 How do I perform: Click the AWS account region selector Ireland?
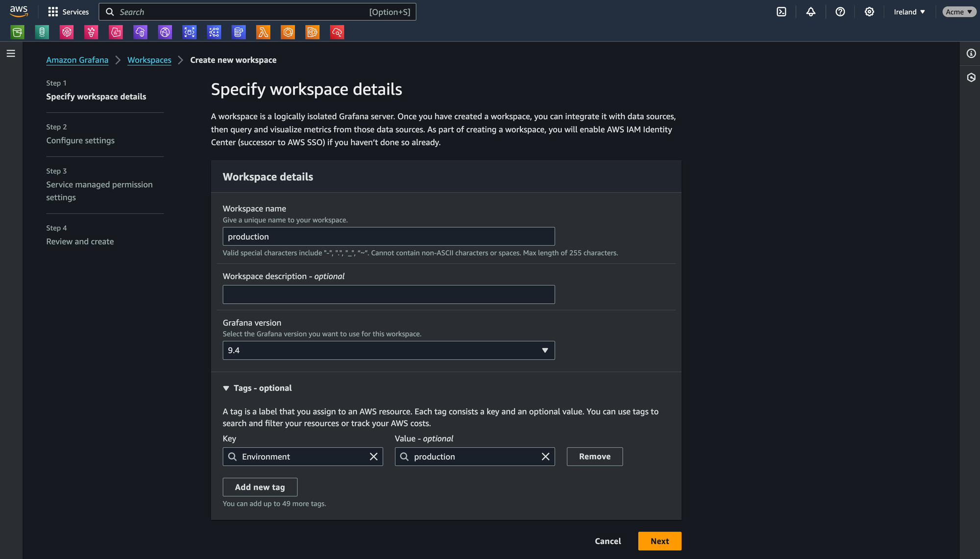coord(908,11)
